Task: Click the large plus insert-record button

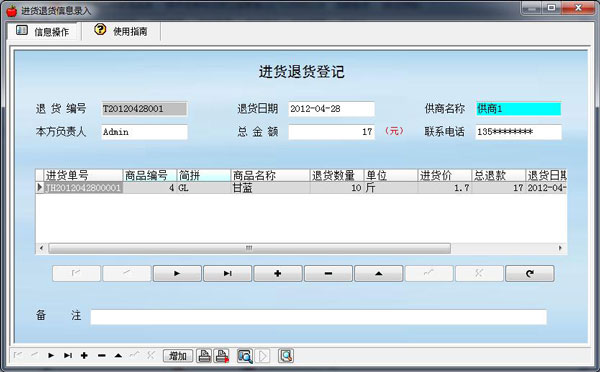Action: 278,273
